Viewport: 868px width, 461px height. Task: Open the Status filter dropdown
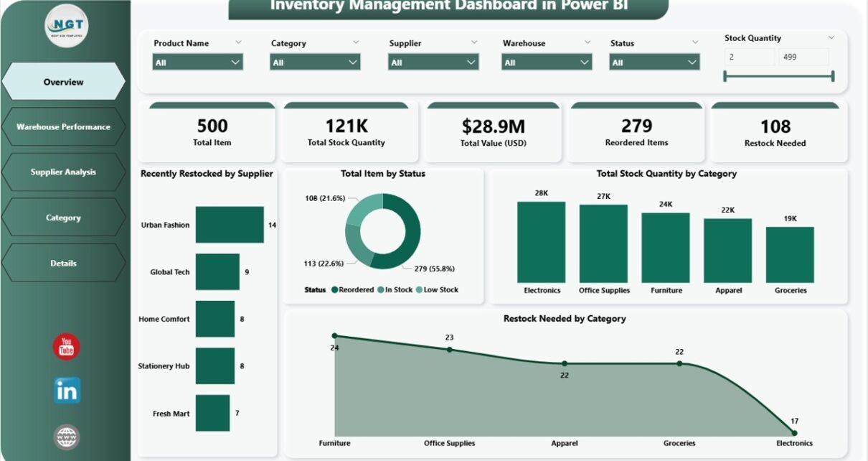tap(655, 62)
